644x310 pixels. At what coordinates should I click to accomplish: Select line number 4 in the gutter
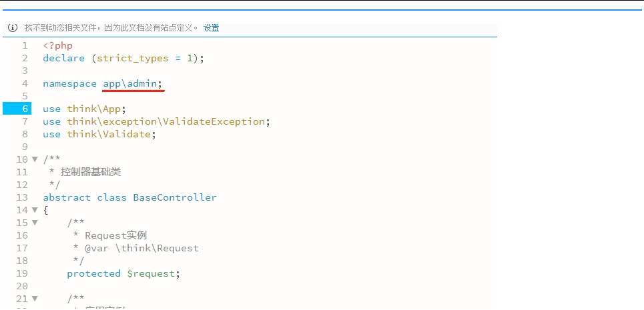25,83
